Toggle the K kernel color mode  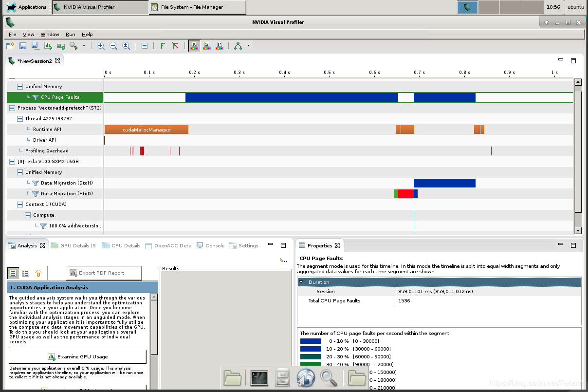coord(194,46)
